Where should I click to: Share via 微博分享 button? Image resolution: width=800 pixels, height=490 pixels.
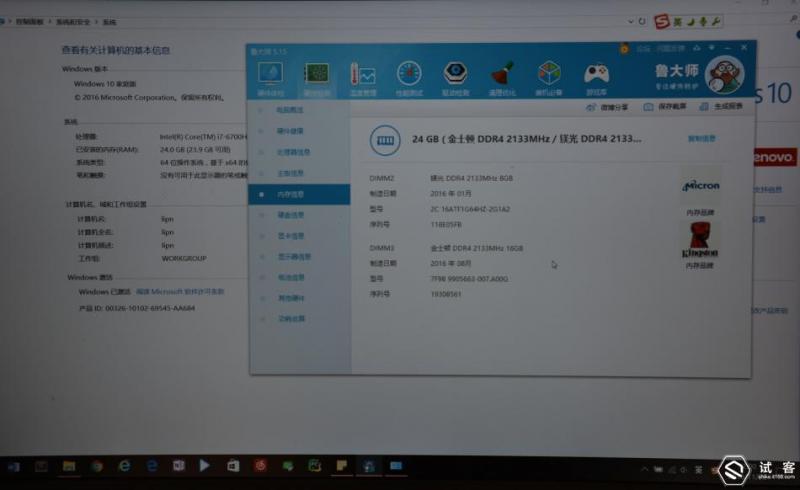pos(607,107)
